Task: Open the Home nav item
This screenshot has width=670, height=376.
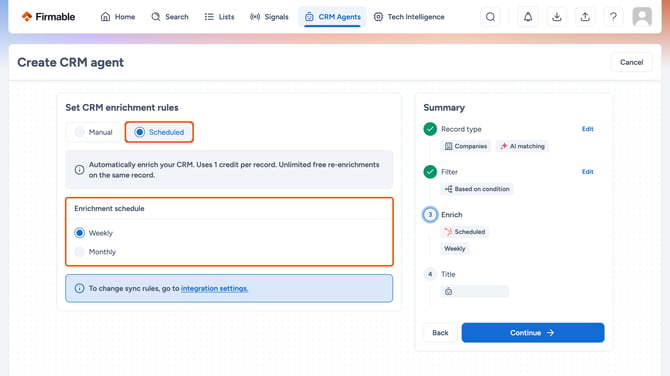Action: pos(118,17)
